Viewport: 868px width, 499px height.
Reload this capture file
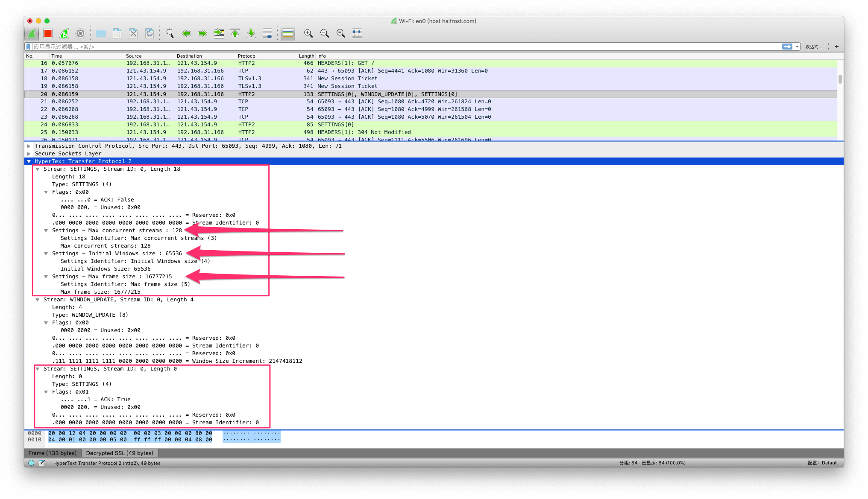point(150,33)
